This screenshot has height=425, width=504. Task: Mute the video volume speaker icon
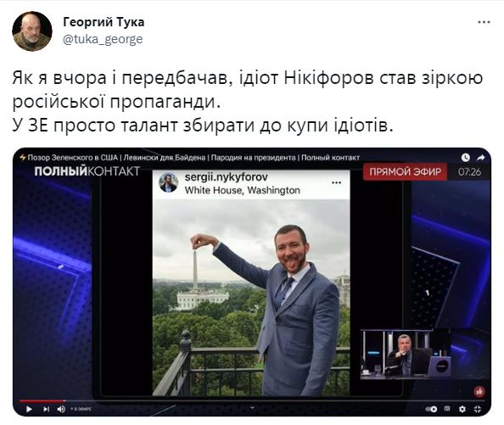pos(61,409)
